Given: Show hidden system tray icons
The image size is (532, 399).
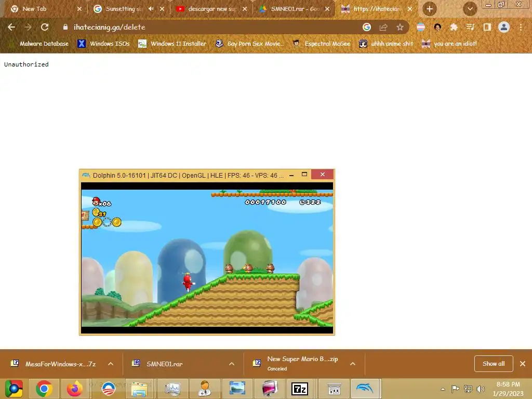Looking at the screenshot, I should click(443, 389).
